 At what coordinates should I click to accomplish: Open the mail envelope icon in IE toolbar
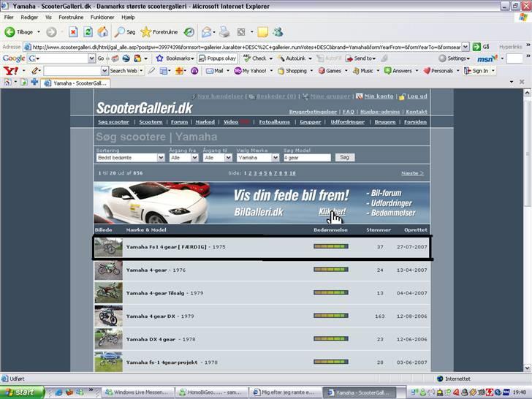206,32
